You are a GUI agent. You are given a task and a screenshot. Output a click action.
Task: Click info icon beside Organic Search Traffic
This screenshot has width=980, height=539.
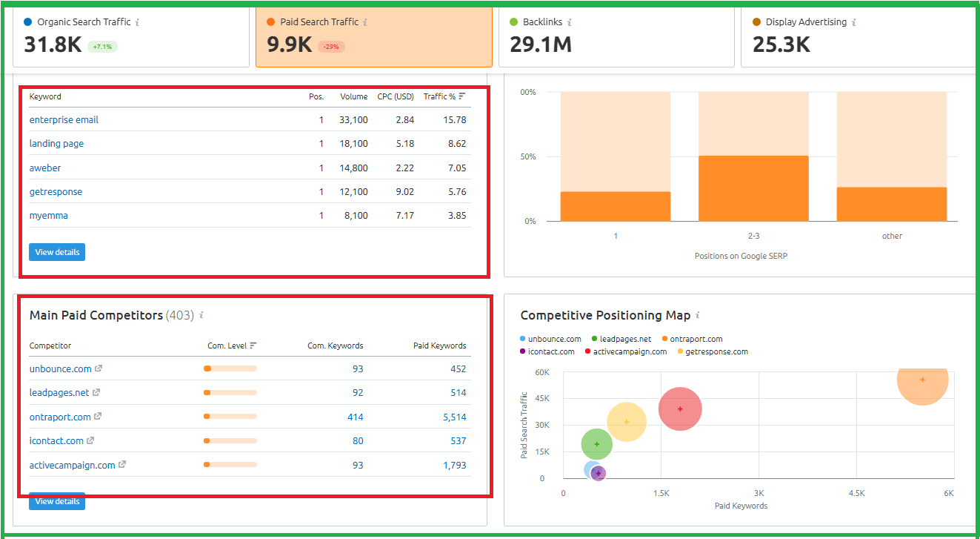[137, 22]
